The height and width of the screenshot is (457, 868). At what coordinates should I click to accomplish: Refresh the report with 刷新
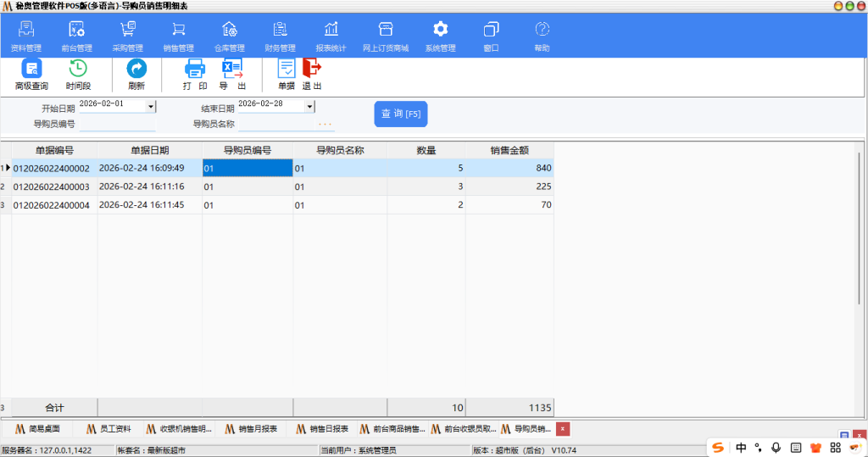tap(136, 75)
